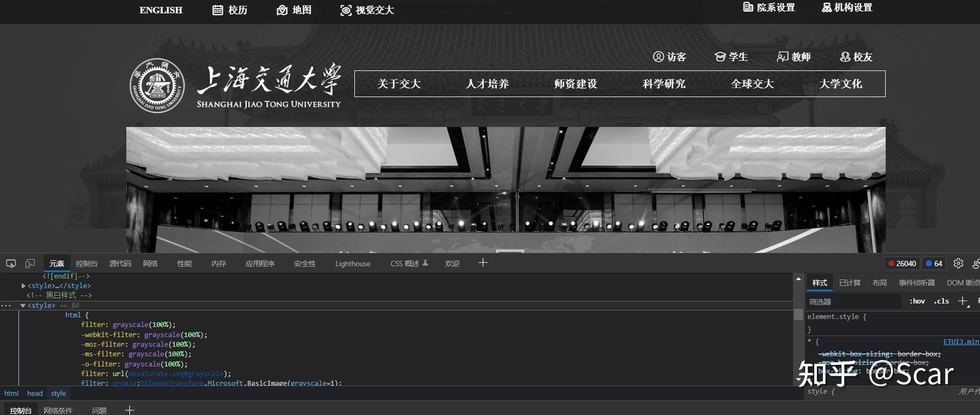Click teacher icon beside 教师
This screenshot has height=415, width=980.
[x=782, y=57]
